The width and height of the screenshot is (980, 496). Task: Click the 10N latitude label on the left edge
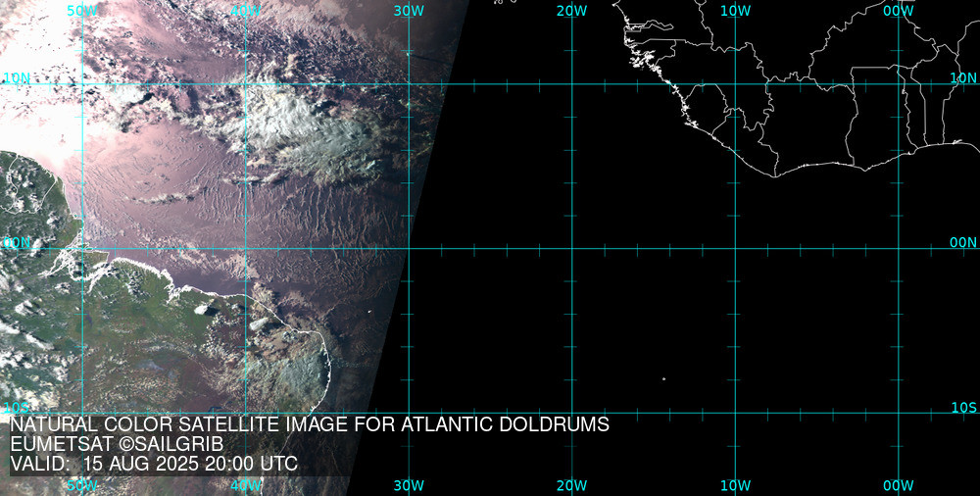[x=17, y=78]
